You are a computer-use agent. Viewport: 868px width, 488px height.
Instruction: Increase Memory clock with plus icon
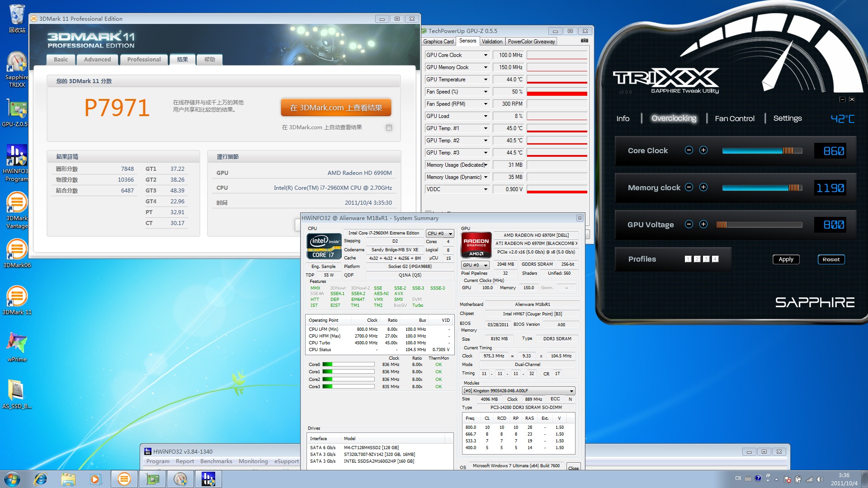click(x=703, y=188)
